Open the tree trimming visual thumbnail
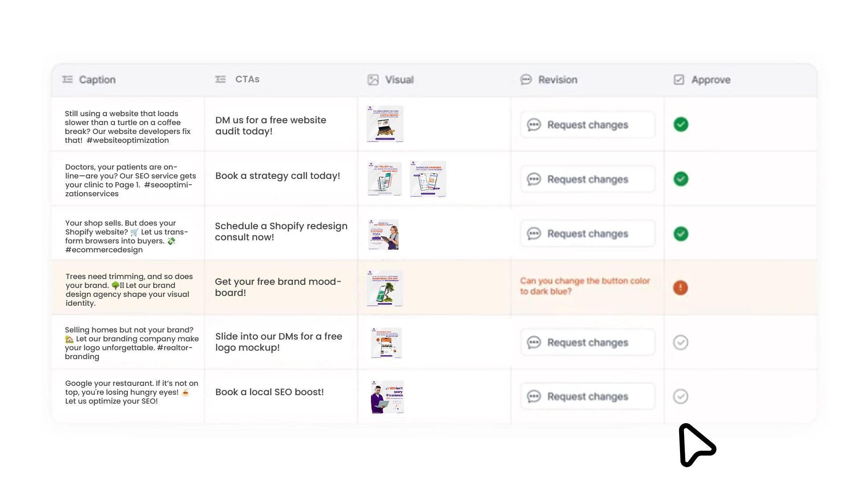 pos(385,288)
